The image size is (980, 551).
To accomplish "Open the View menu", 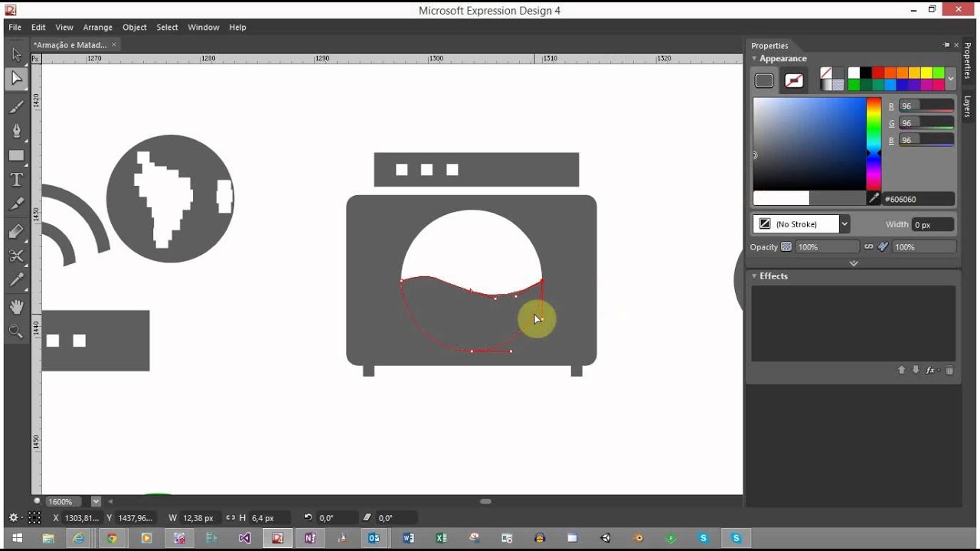I will pyautogui.click(x=64, y=27).
